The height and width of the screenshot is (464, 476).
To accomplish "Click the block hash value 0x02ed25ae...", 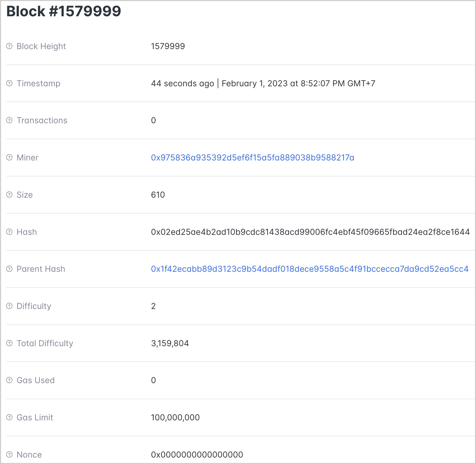I will (310, 232).
